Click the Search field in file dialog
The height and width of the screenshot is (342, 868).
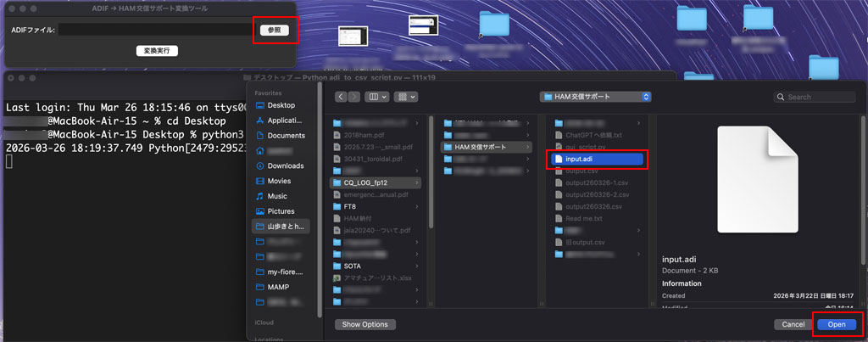[x=814, y=97]
